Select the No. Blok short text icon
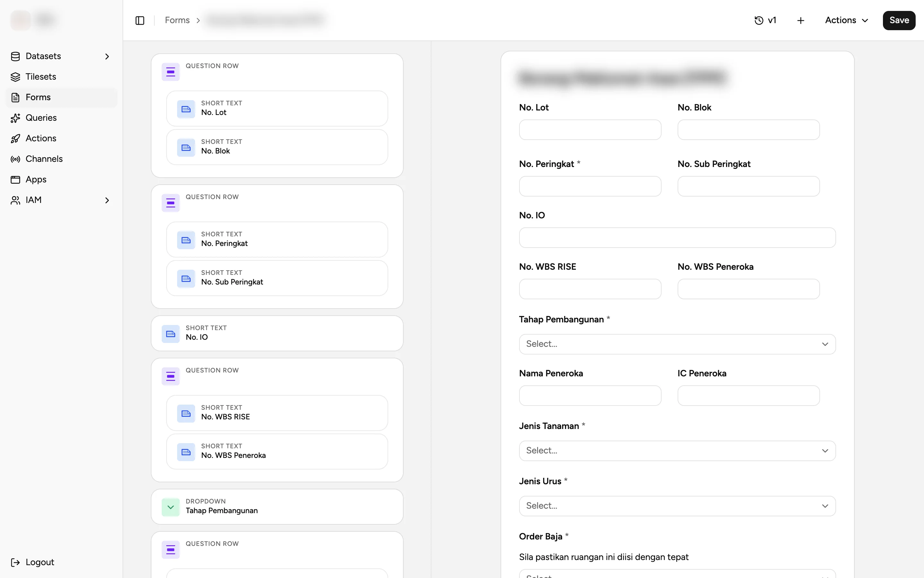 (x=186, y=148)
